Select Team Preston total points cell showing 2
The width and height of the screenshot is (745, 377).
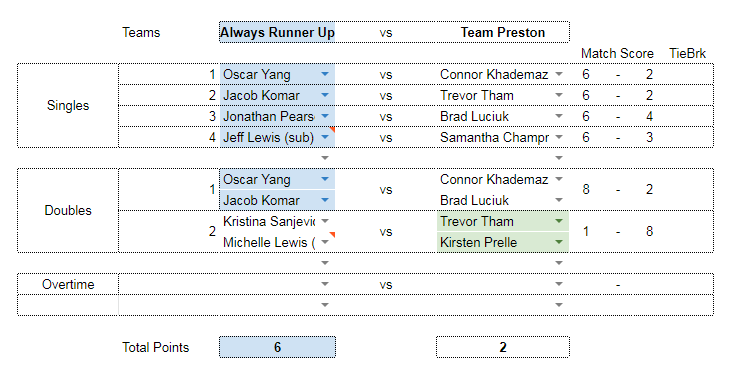coord(503,347)
